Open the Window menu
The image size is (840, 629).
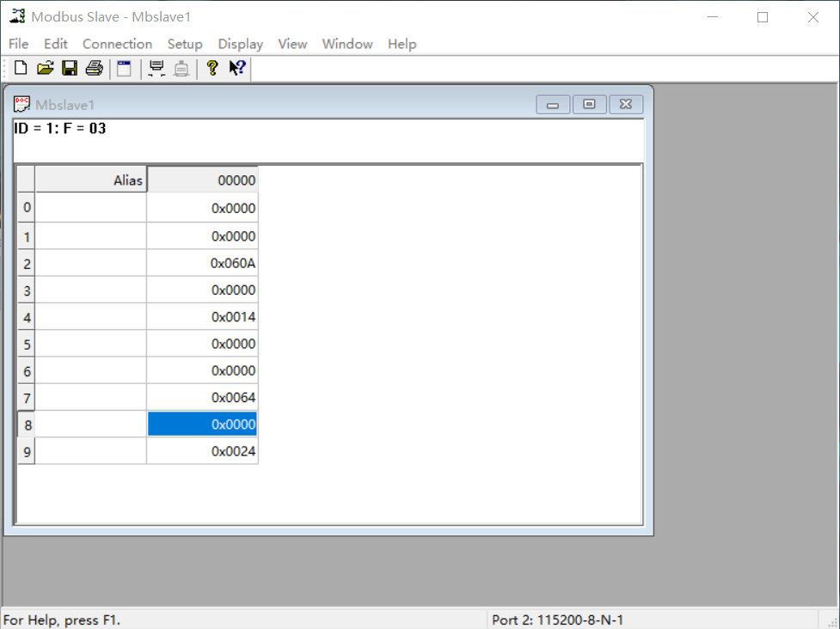click(x=347, y=44)
